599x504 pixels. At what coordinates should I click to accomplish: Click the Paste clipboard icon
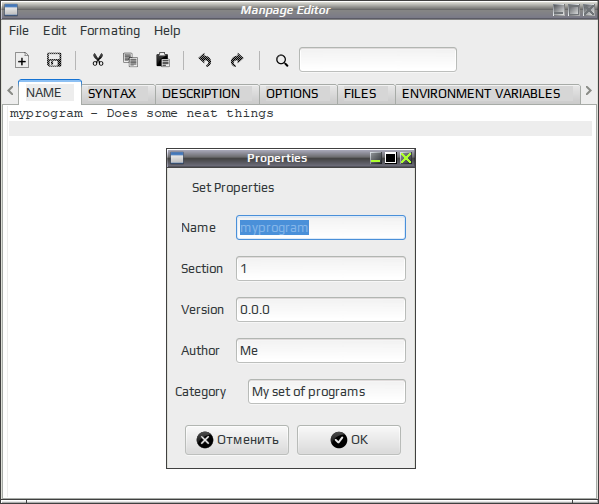coord(163,60)
